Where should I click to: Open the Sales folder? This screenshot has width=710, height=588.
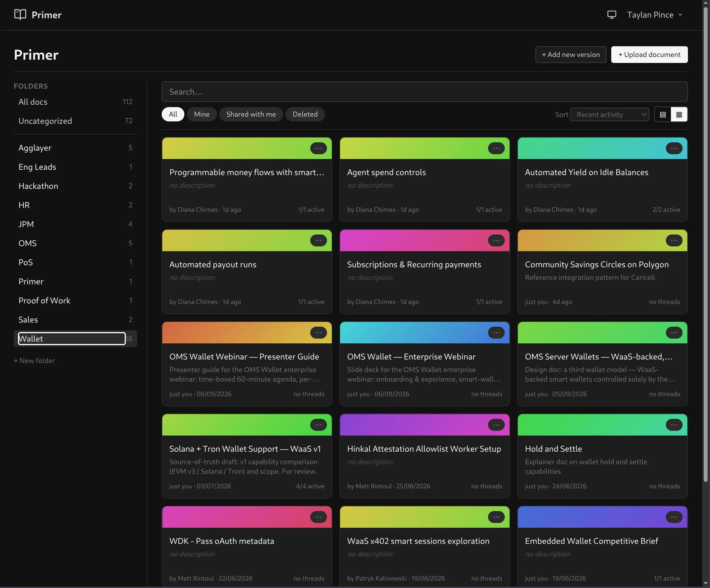[x=75, y=320]
